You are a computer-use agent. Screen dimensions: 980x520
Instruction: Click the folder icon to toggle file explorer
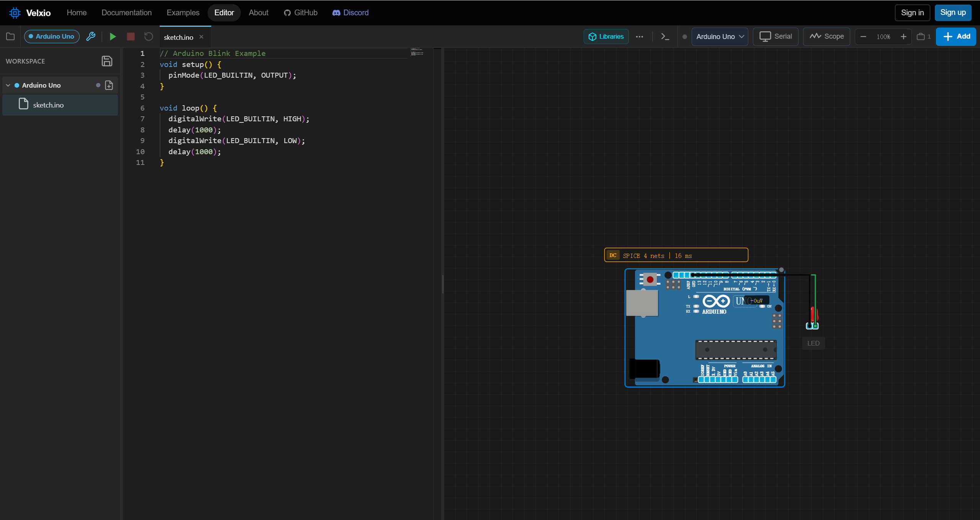(10, 37)
